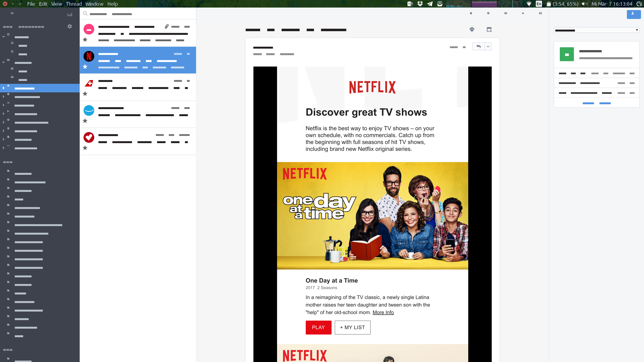Toggle star on Netflix message

click(x=85, y=67)
